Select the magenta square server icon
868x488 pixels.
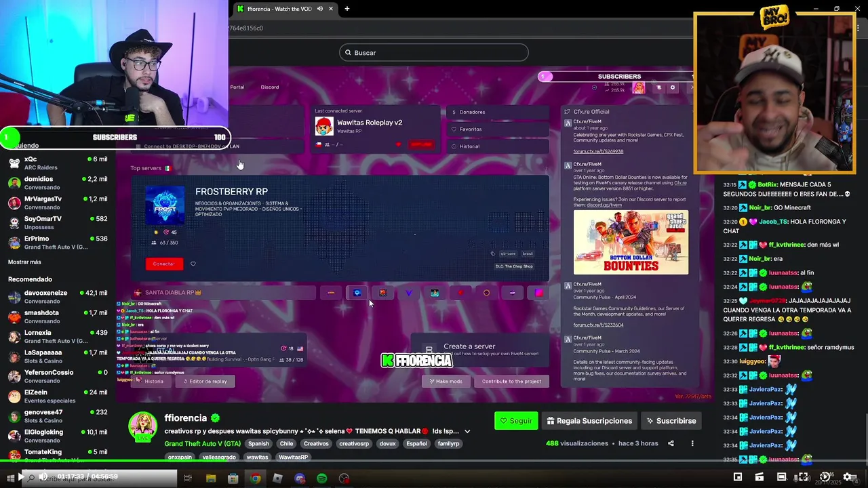tap(539, 293)
